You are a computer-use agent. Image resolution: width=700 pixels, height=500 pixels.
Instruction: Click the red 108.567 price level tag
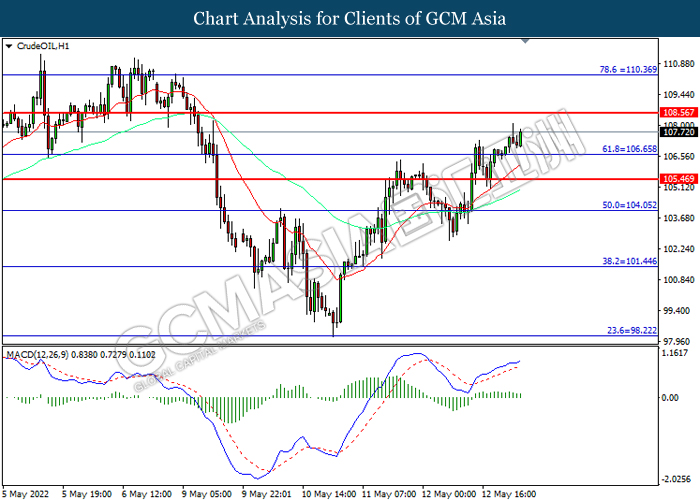[678, 112]
